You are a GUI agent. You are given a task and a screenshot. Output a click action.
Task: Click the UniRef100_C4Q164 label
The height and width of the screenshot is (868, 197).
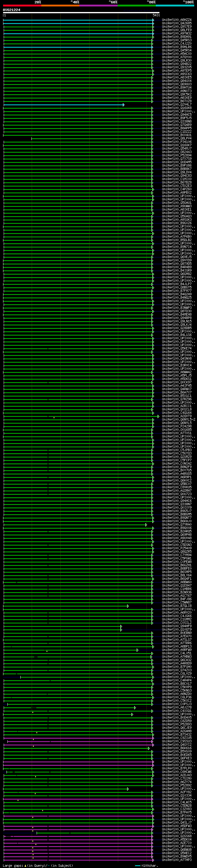coord(177,412)
